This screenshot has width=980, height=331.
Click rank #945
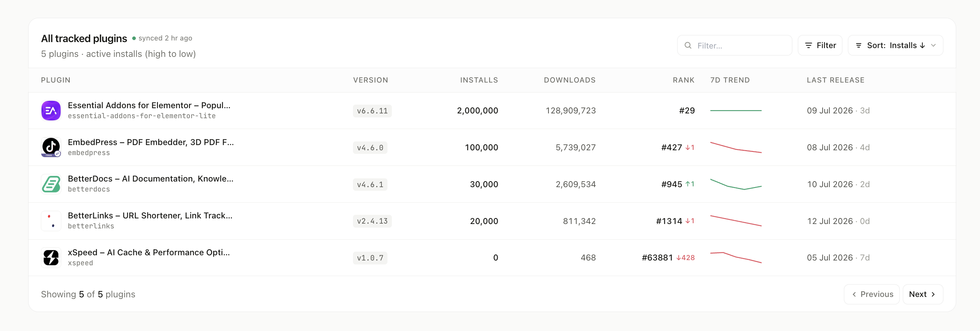[671, 184]
